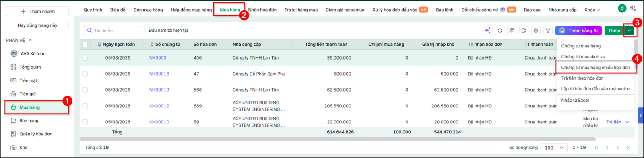Click the AI sparkle icon in toolbar
This screenshot has width=644, height=158.
[488, 31]
